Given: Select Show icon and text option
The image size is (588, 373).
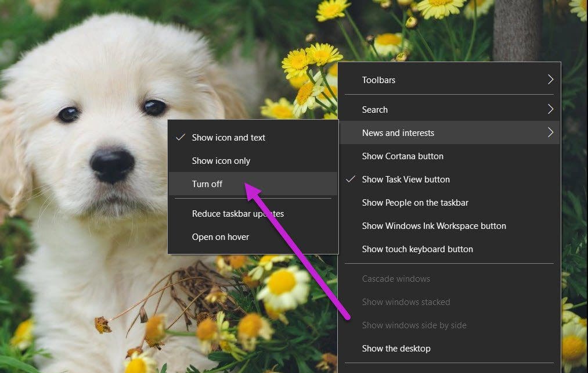Looking at the screenshot, I should (x=253, y=138).
